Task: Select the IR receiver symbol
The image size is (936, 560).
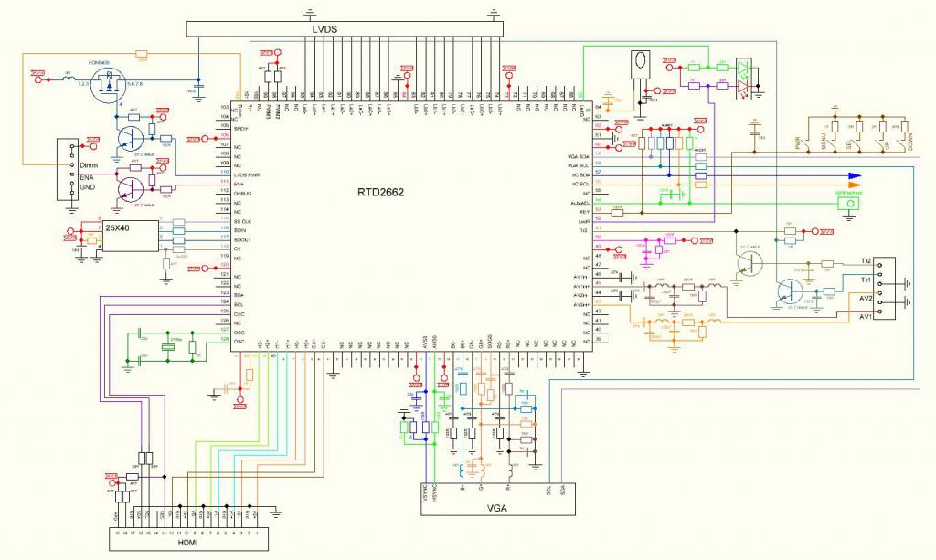Action: click(x=639, y=64)
